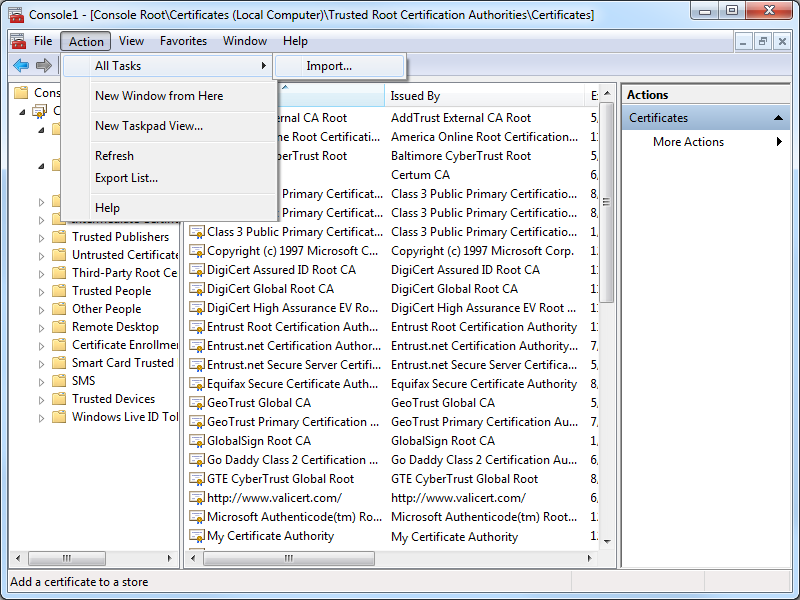800x600 pixels.
Task: Select the DigiCert Global Root CA certificate icon
Action: (x=197, y=289)
